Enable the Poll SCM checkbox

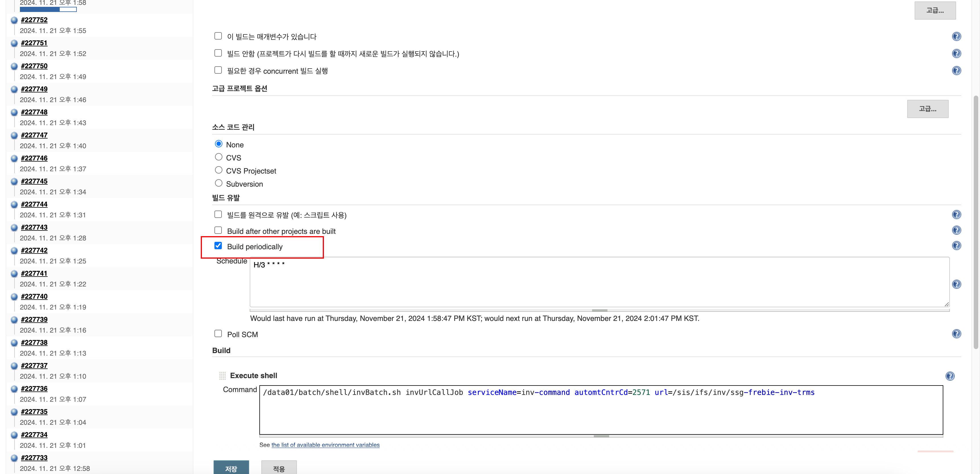tap(218, 334)
